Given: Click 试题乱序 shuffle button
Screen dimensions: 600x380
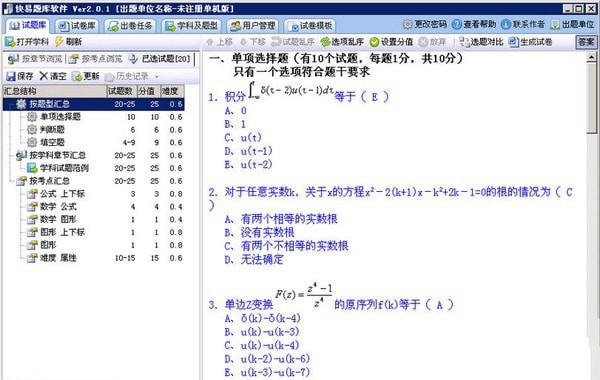Looking at the screenshot, I should pyautogui.click(x=293, y=42).
